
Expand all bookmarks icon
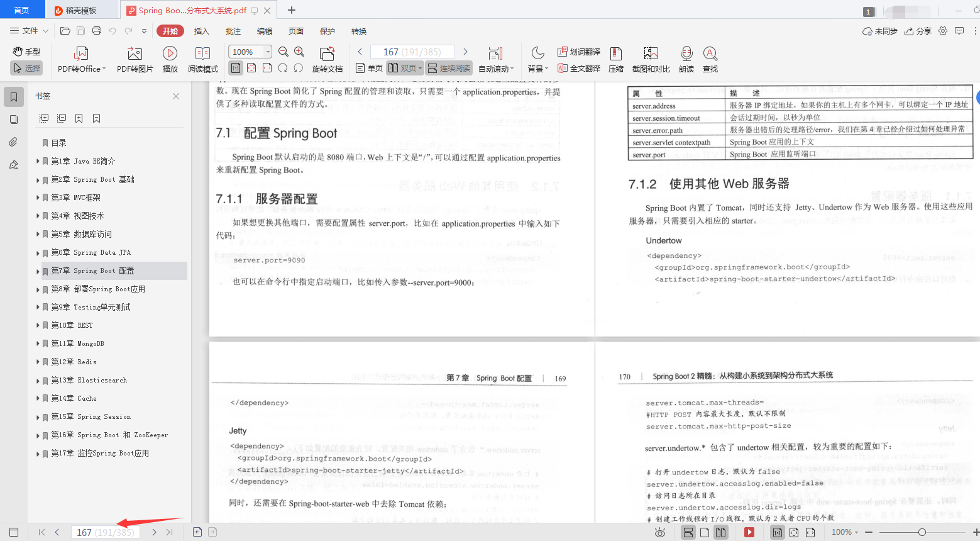point(44,118)
